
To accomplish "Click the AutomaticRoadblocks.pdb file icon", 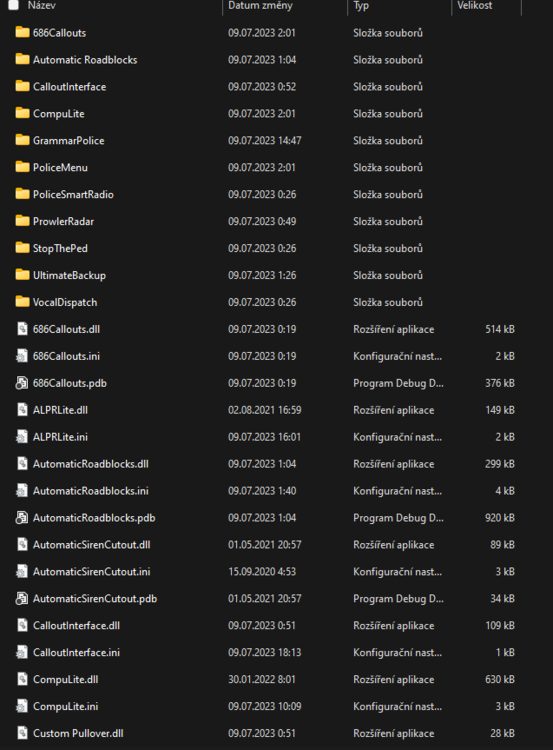I will pyautogui.click(x=22, y=518).
